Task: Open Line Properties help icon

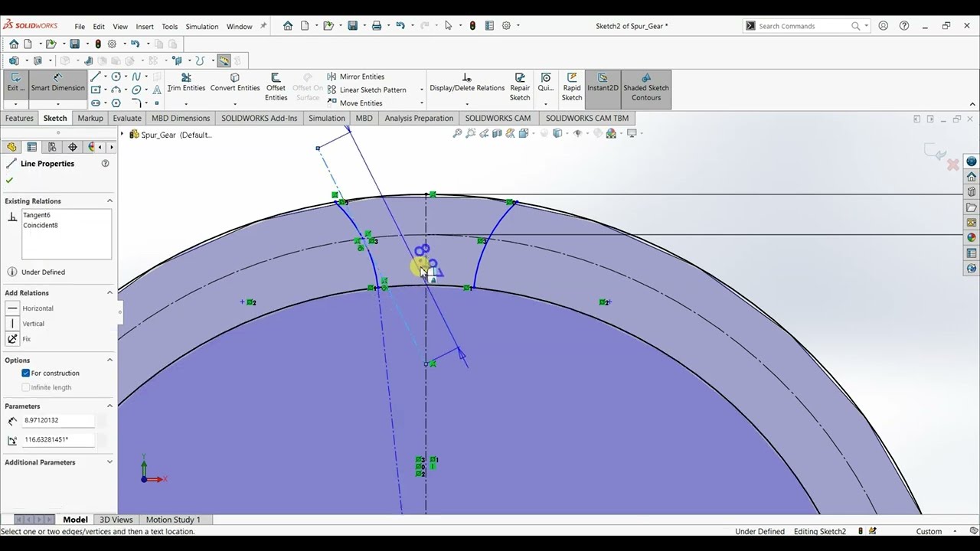Action: (x=106, y=163)
